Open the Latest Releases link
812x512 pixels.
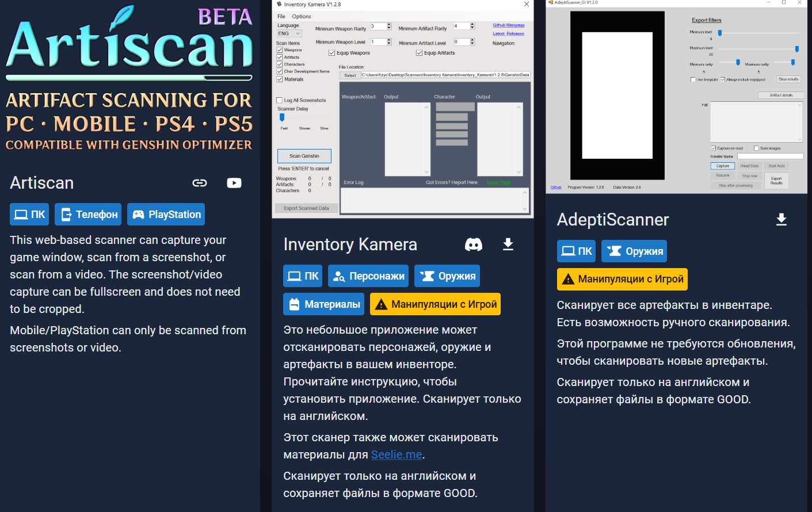coord(508,34)
